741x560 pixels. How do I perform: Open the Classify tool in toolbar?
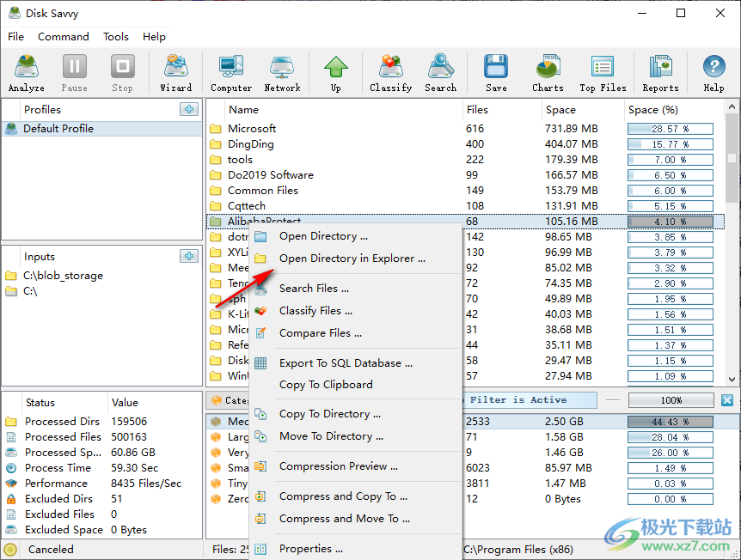tap(391, 73)
